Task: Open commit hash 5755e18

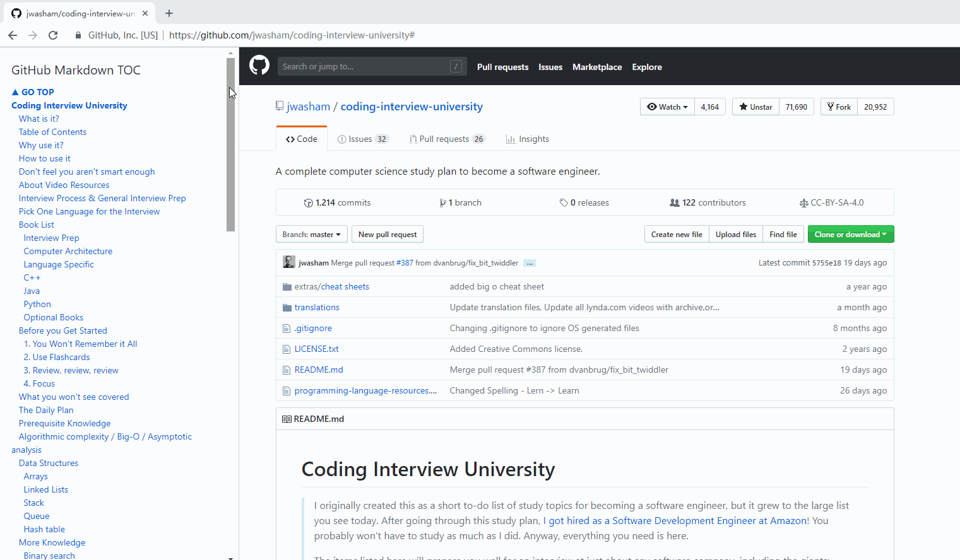Action: point(826,263)
